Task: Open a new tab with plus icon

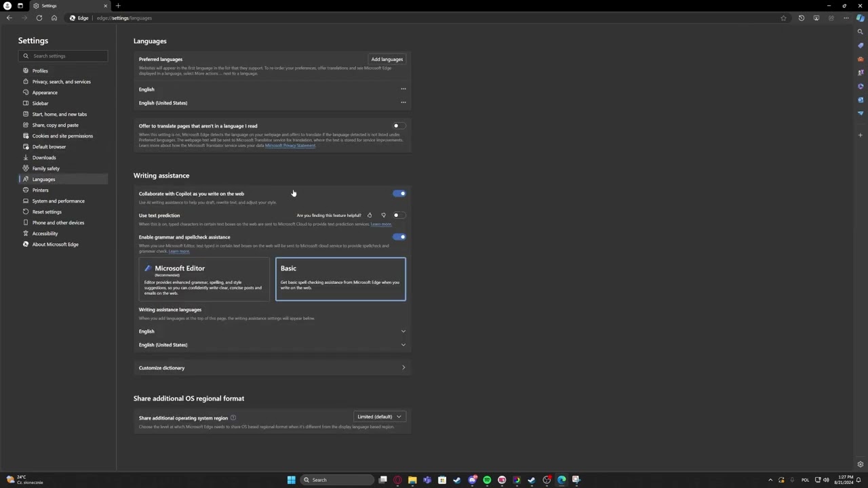Action: point(118,5)
